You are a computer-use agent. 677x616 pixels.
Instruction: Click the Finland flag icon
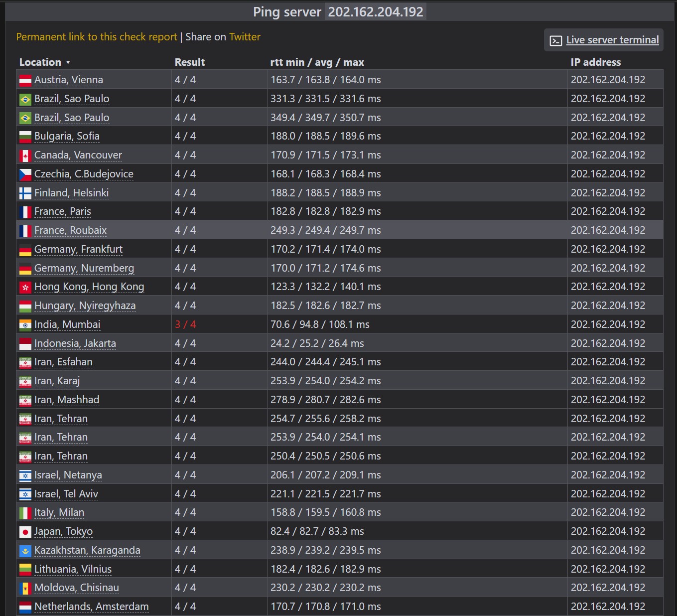pos(25,193)
